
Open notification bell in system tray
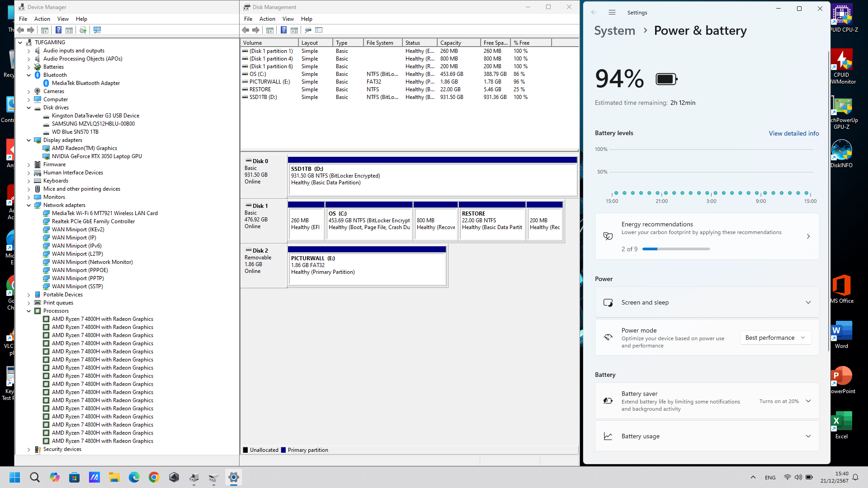(x=855, y=477)
